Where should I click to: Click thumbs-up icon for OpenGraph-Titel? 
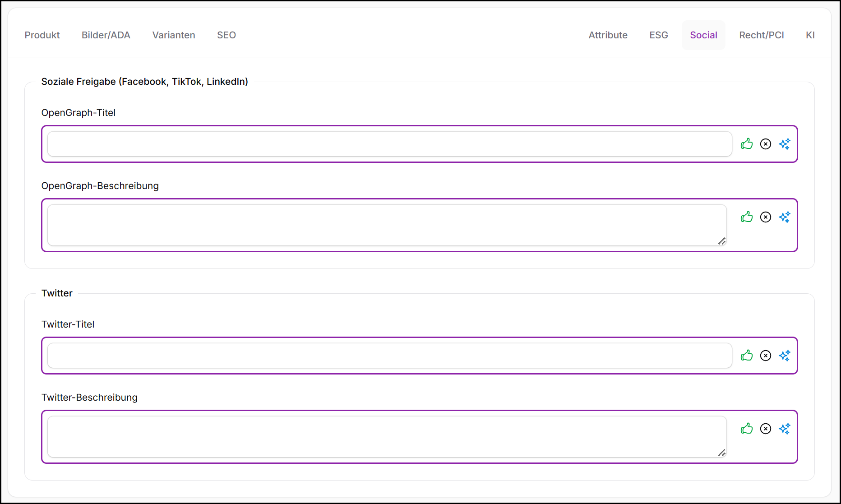point(747,144)
